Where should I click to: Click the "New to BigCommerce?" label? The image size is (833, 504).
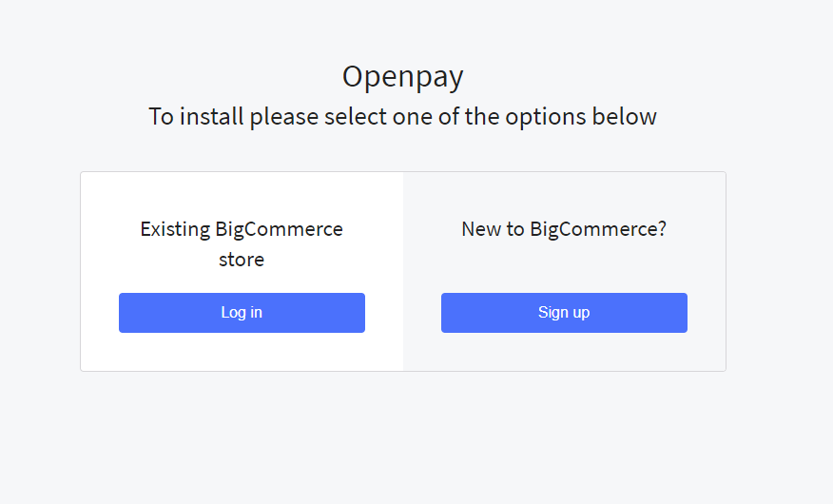(x=564, y=229)
